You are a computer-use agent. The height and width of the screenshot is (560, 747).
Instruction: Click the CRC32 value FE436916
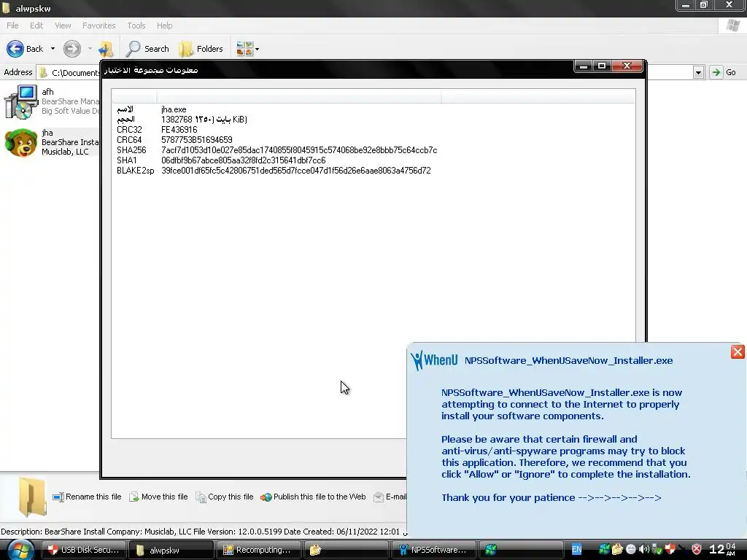coord(179,130)
